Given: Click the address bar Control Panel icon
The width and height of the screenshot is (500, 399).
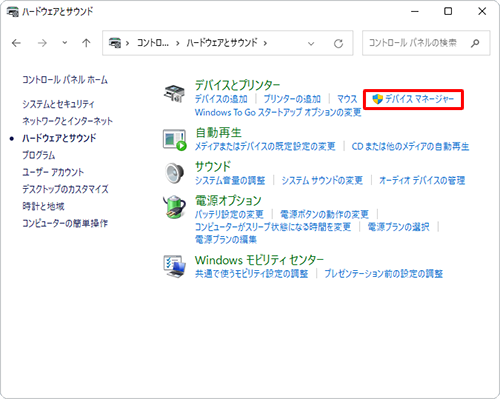Looking at the screenshot, I should [x=115, y=43].
